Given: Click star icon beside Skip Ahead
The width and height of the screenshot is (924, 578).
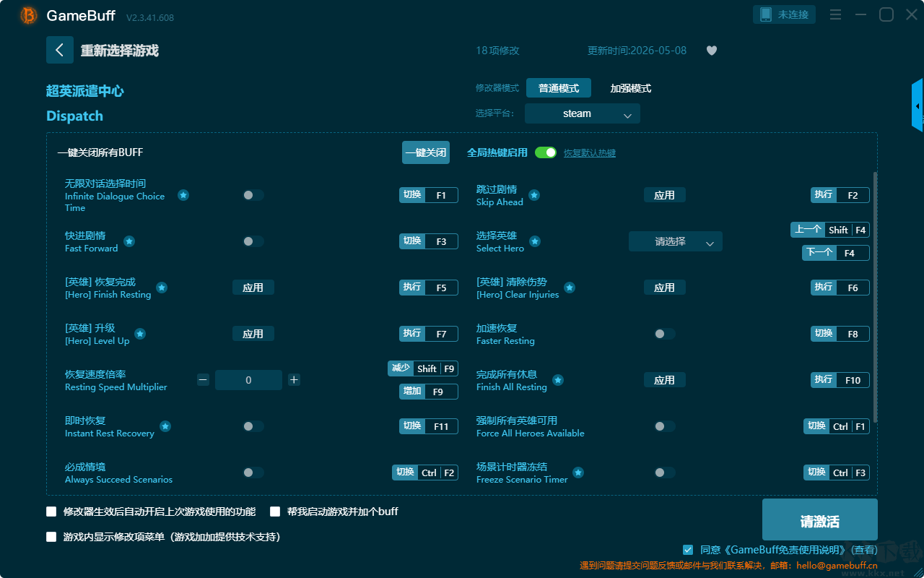Looking at the screenshot, I should [534, 195].
